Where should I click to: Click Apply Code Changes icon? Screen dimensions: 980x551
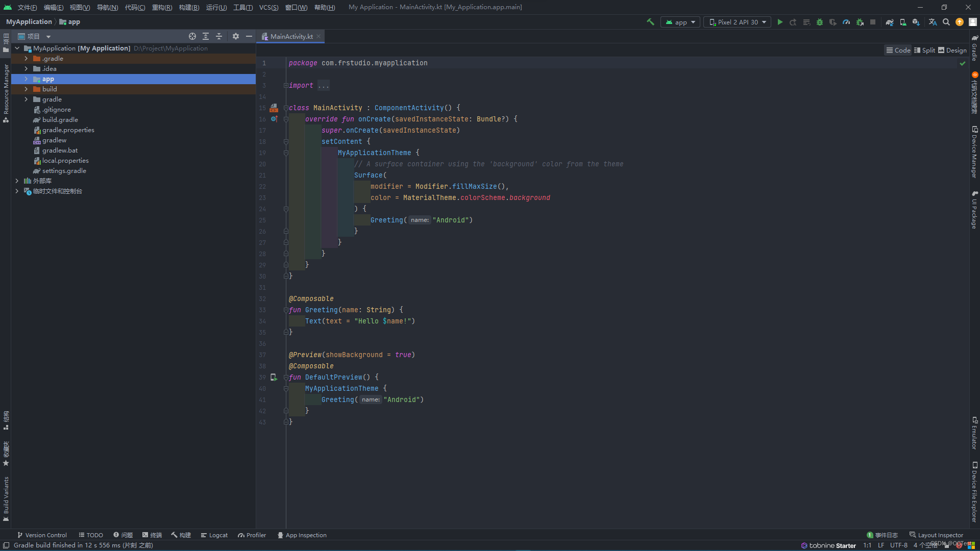(806, 22)
